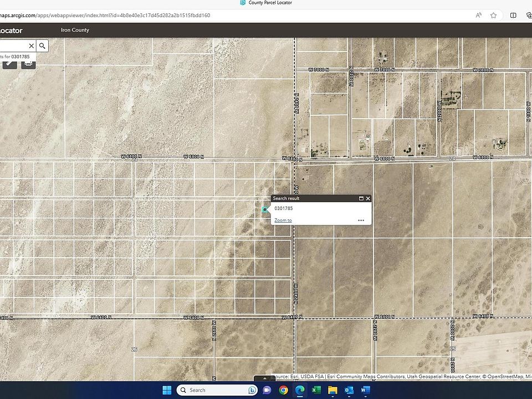Screen dimensions: 532x399
Task: Add page to favorites with star icon
Action: tap(493, 16)
